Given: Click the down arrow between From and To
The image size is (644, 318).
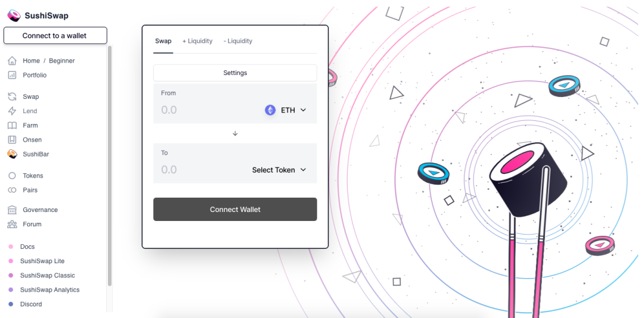Looking at the screenshot, I should tap(235, 133).
